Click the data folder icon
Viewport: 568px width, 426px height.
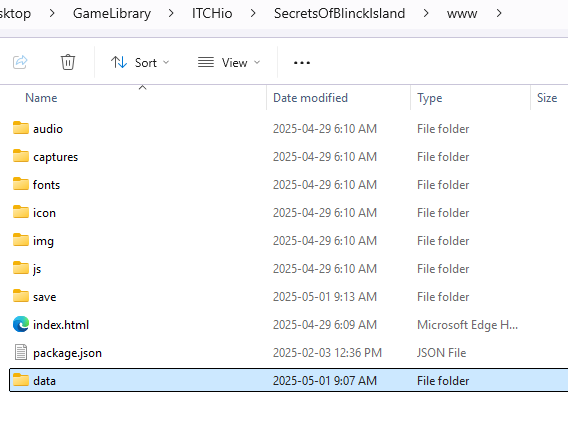[21, 380]
